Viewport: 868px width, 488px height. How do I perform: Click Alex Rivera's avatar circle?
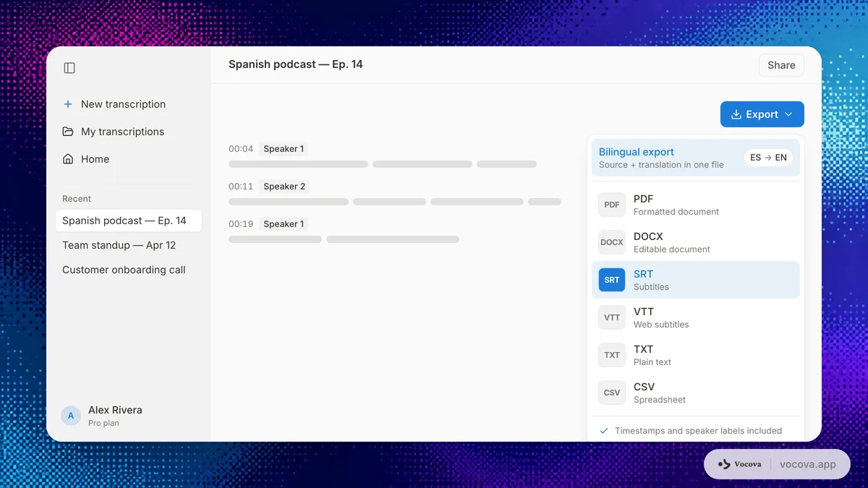pyautogui.click(x=71, y=416)
